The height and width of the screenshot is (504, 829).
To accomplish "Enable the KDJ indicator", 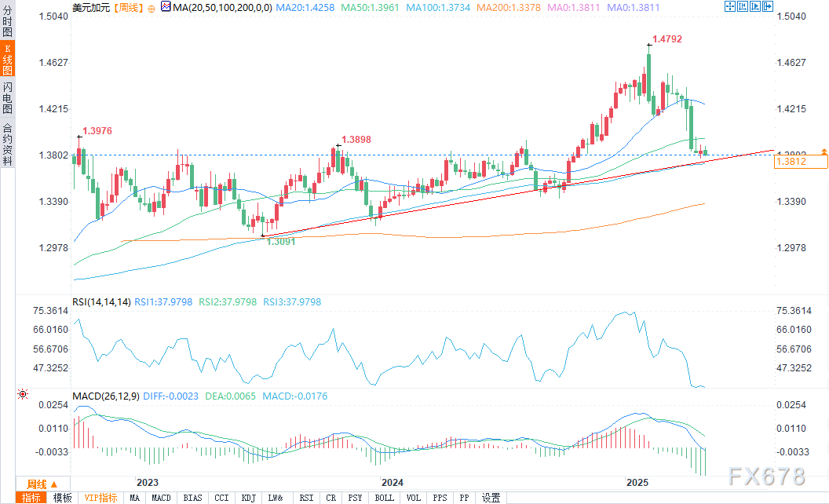I will (248, 498).
